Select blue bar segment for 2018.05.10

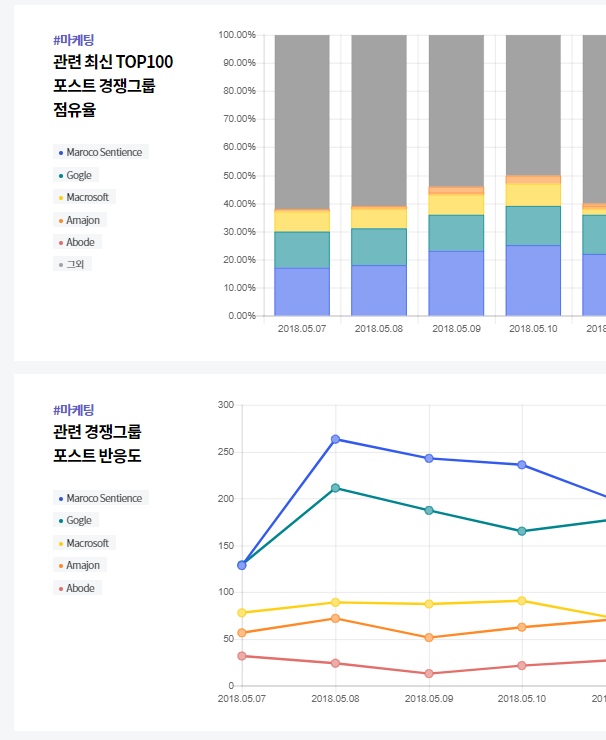[x=533, y=280]
